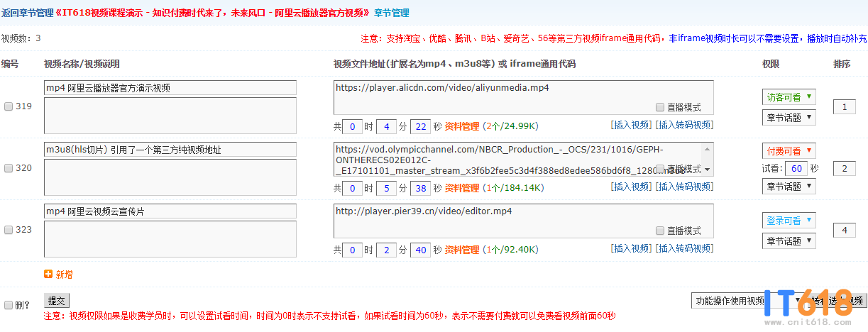
Task: Click the (2个/24.99K) file size text
Action: [510, 126]
